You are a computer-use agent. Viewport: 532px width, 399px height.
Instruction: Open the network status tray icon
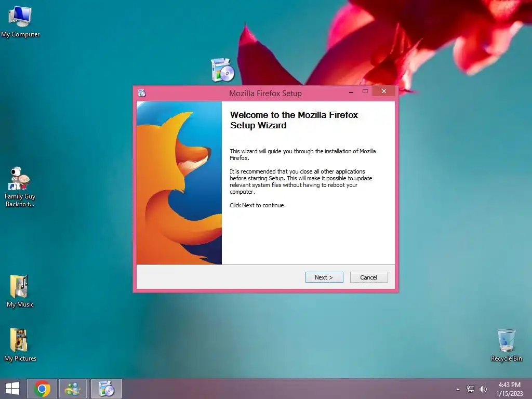[x=470, y=389]
